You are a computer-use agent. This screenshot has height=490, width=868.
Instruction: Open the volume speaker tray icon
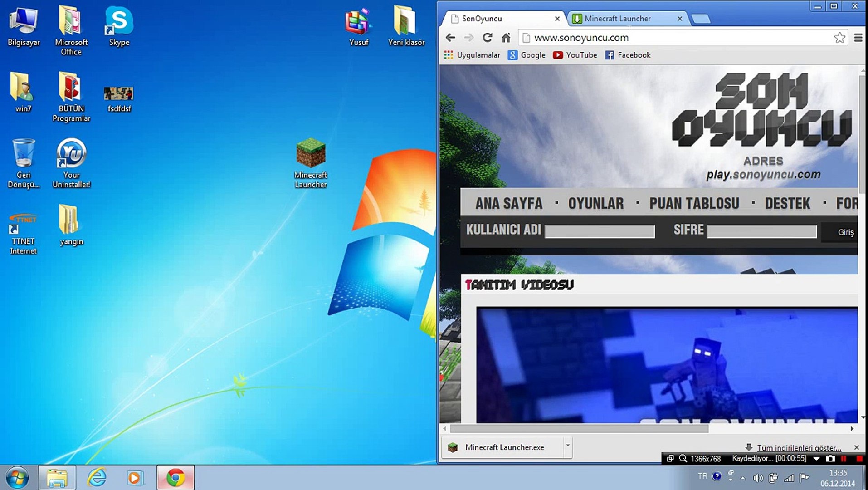pyautogui.click(x=758, y=478)
